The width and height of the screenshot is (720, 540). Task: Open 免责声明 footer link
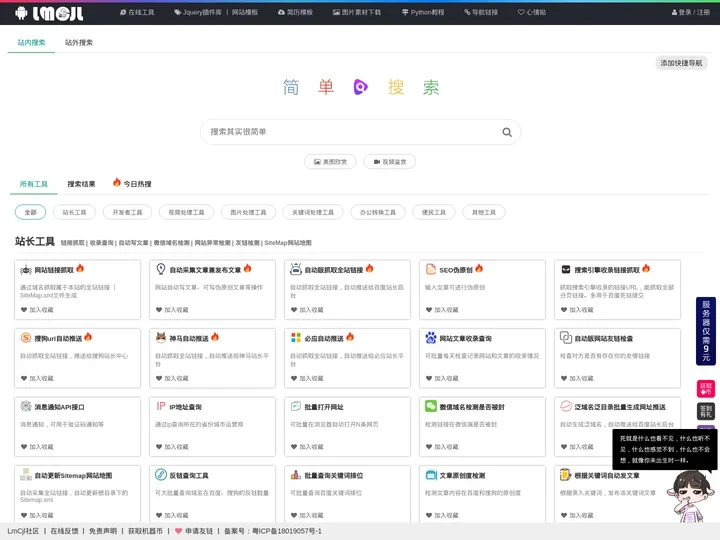(103, 531)
